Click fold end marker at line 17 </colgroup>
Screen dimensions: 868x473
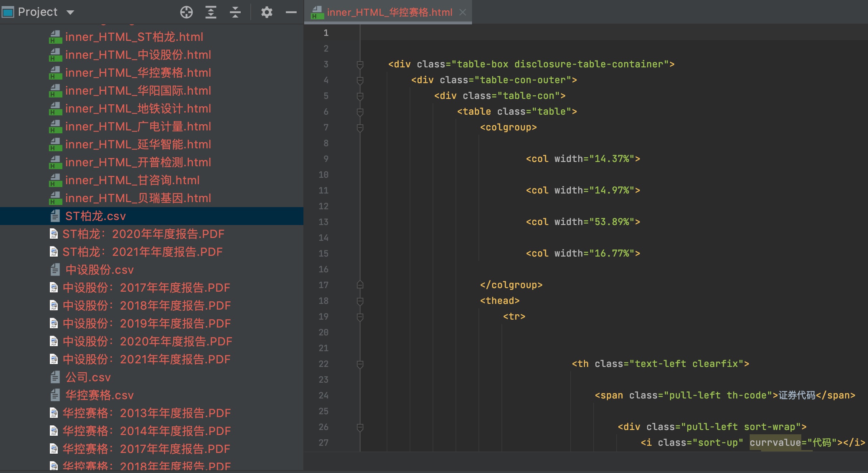coord(360,285)
